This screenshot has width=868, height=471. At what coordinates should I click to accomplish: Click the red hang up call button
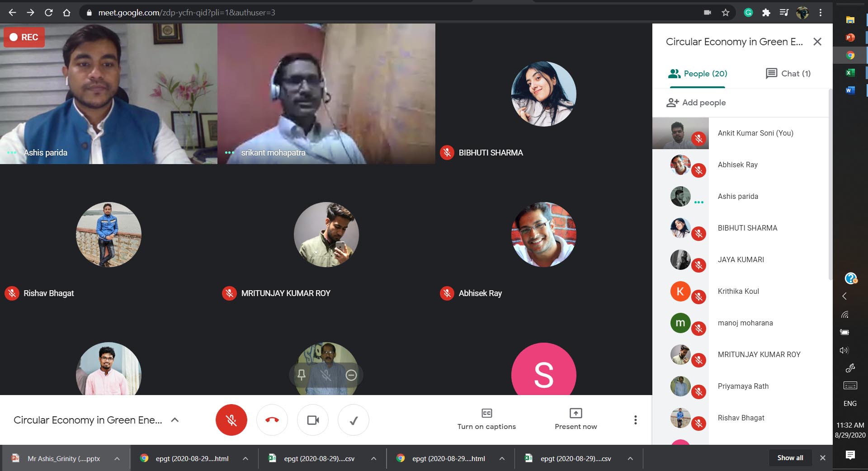coord(272,420)
